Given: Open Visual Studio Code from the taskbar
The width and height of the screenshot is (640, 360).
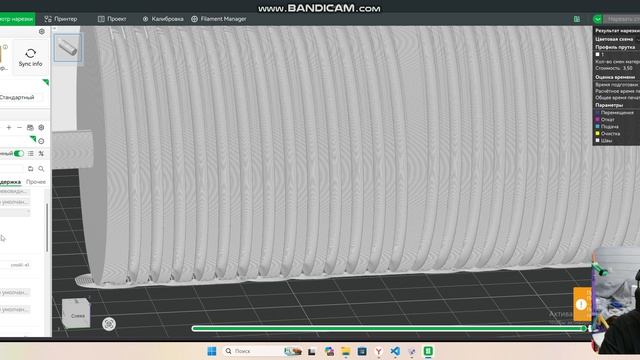Looking at the screenshot, I should point(395,351).
